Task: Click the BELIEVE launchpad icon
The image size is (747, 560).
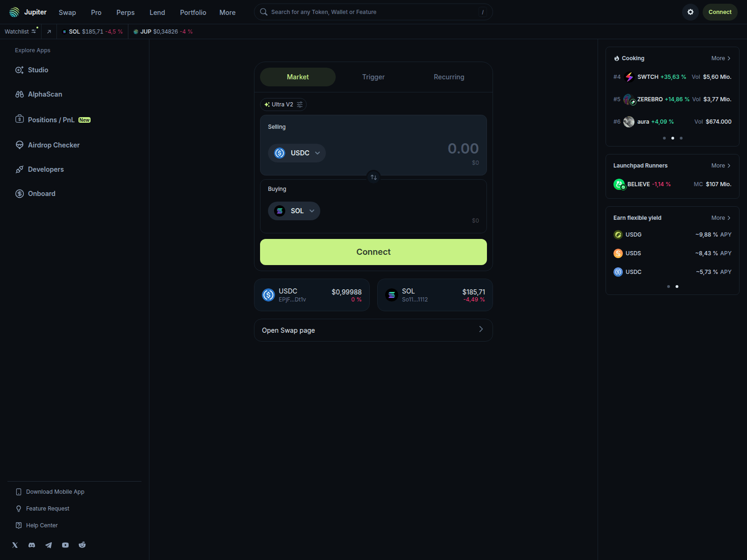Action: (x=619, y=184)
